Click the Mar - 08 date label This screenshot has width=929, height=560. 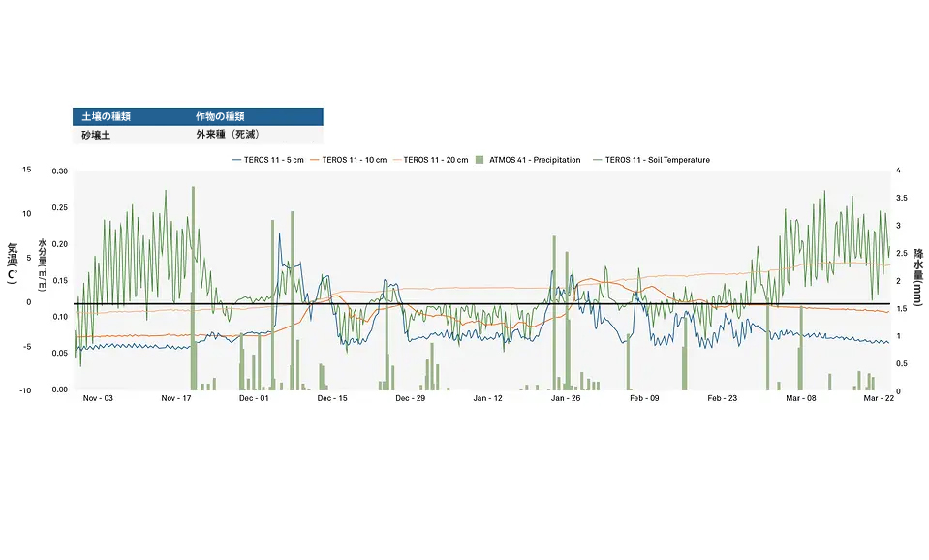[800, 398]
